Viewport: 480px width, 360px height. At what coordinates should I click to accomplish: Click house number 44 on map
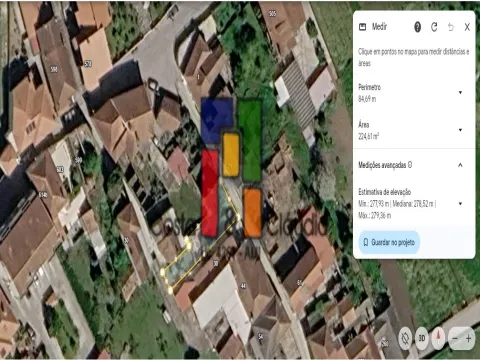[243, 286]
